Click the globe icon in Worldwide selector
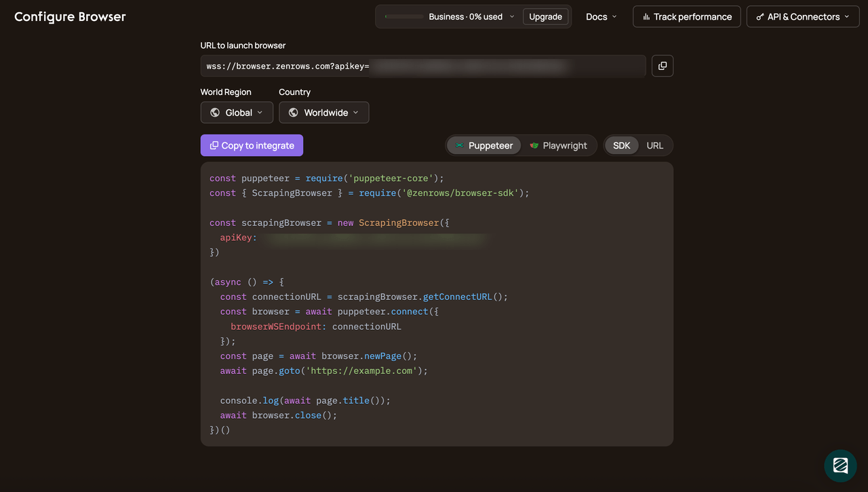 pos(294,113)
